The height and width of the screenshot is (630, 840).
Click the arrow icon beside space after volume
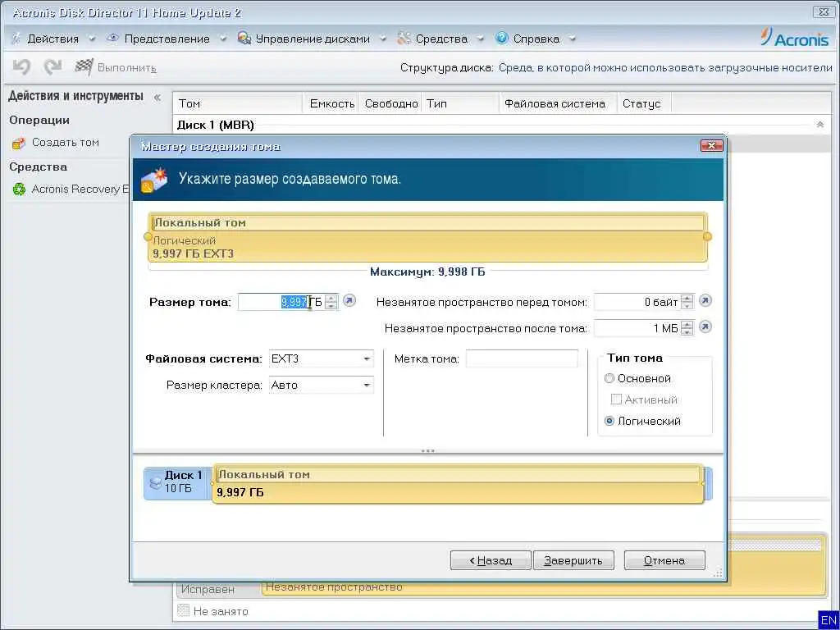tap(705, 326)
